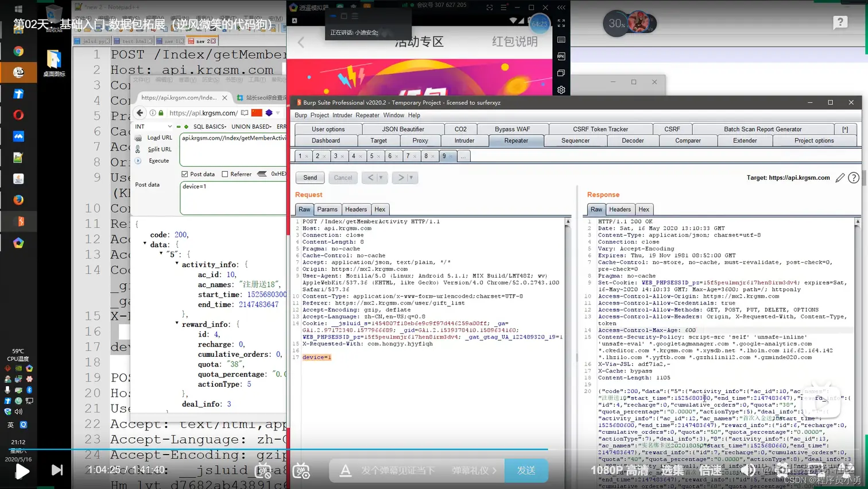Click the HackBar green plus icon

pos(186,126)
